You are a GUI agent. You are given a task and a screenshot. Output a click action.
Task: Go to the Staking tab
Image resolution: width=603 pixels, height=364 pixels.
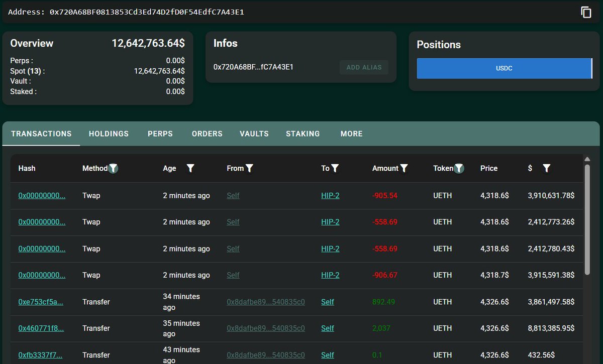[303, 134]
